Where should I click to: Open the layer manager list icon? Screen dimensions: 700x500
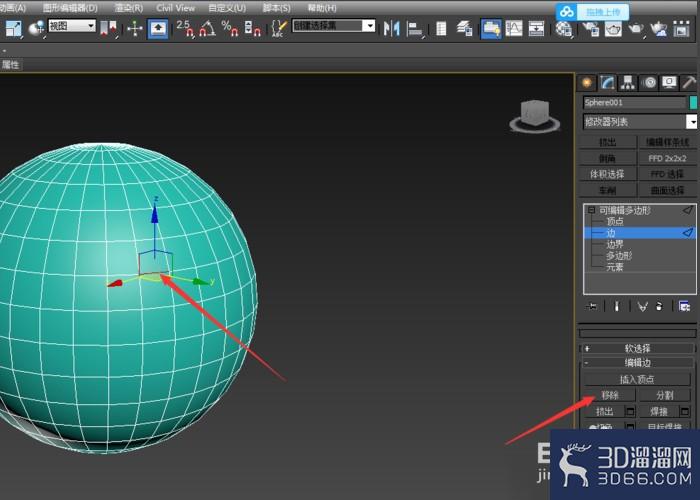pos(441,29)
